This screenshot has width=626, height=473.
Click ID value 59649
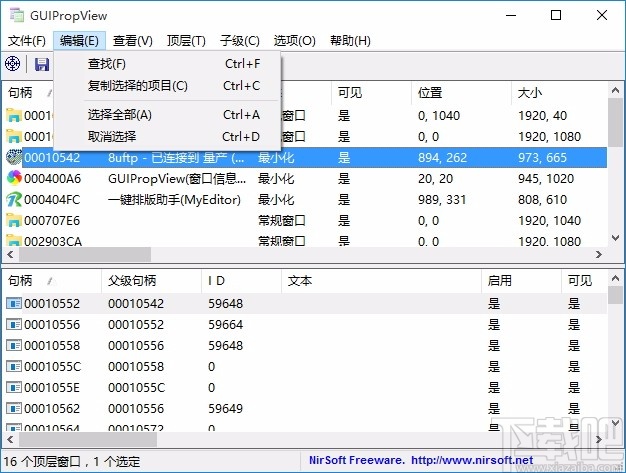[x=225, y=408]
